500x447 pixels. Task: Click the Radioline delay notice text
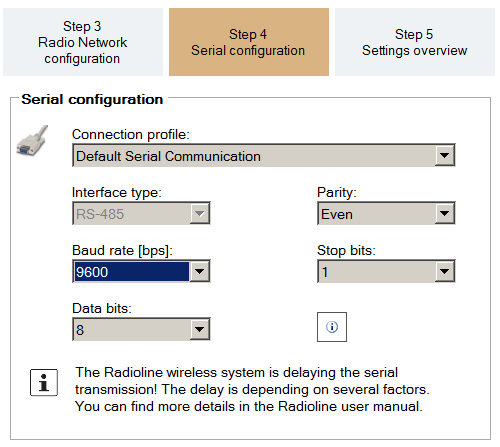tap(252, 389)
